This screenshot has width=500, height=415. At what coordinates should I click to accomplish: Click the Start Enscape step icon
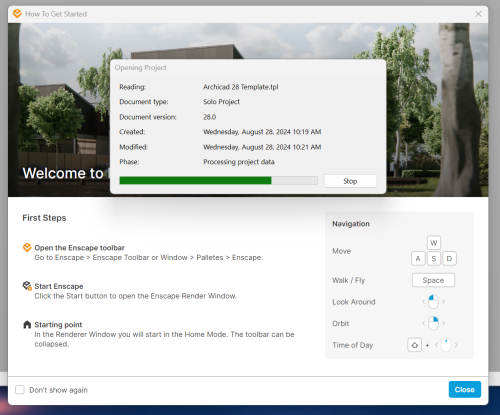27,286
